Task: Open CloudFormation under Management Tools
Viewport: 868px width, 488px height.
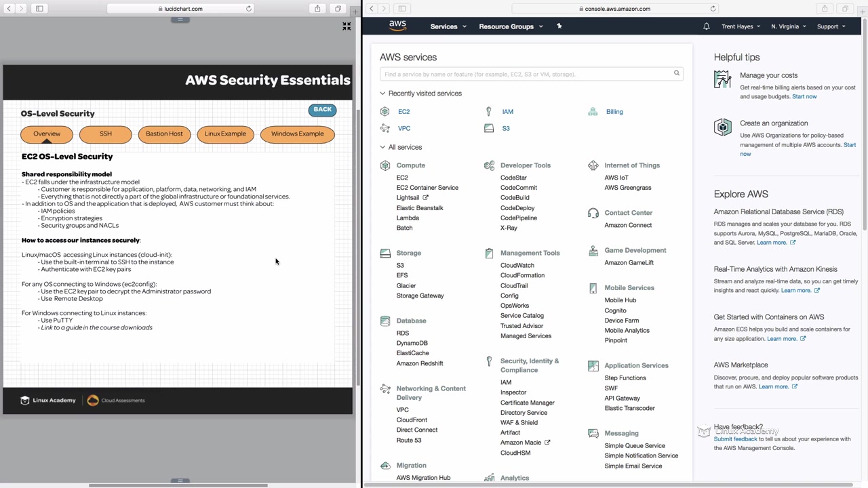Action: click(x=522, y=276)
